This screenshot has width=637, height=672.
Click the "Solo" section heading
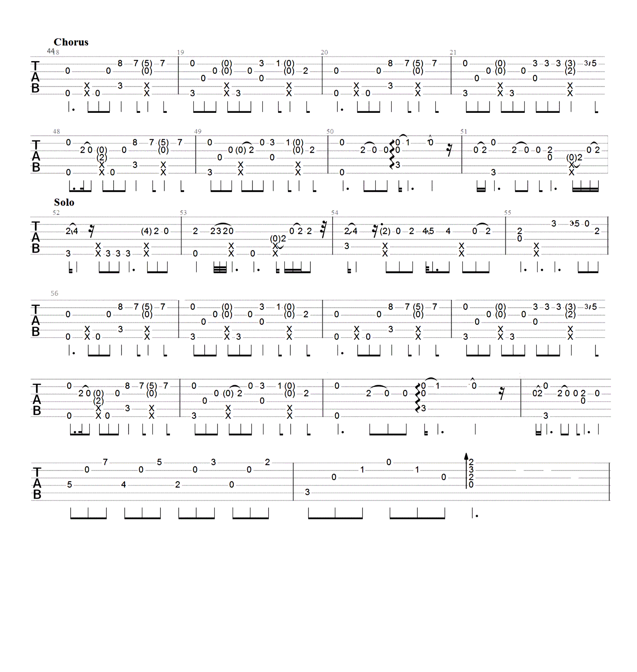[64, 202]
